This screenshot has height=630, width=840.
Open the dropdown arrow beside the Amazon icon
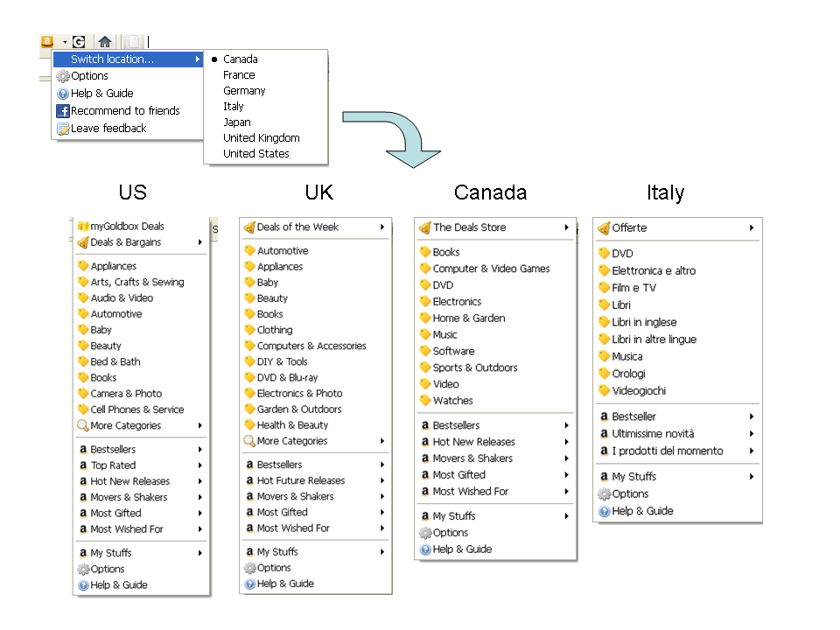[64, 42]
